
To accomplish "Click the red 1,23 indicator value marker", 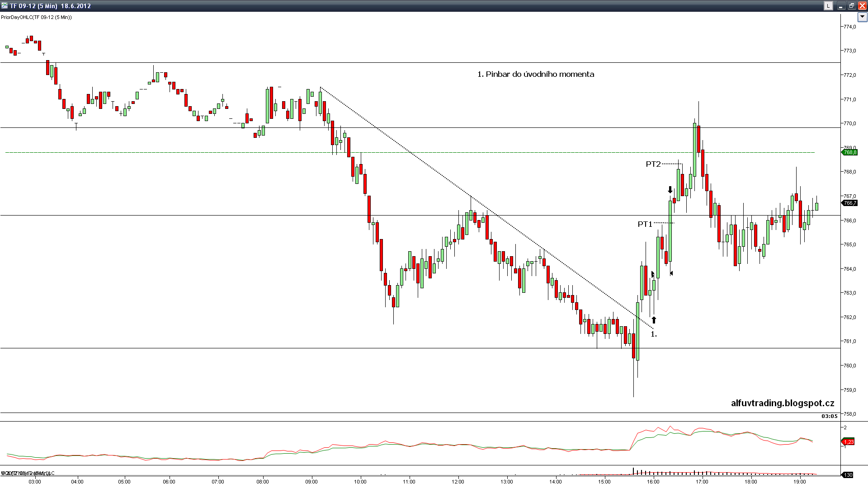I will tap(849, 442).
